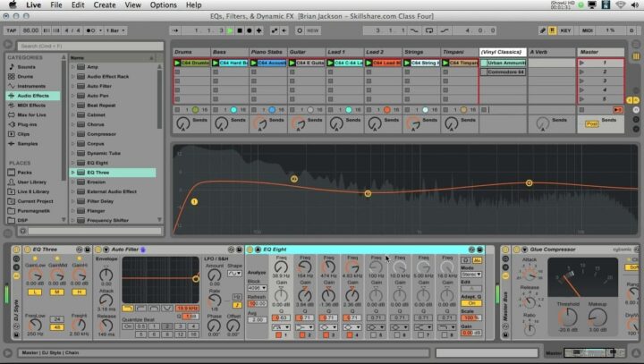
Task: Launch Master scene 1
Action: point(581,63)
